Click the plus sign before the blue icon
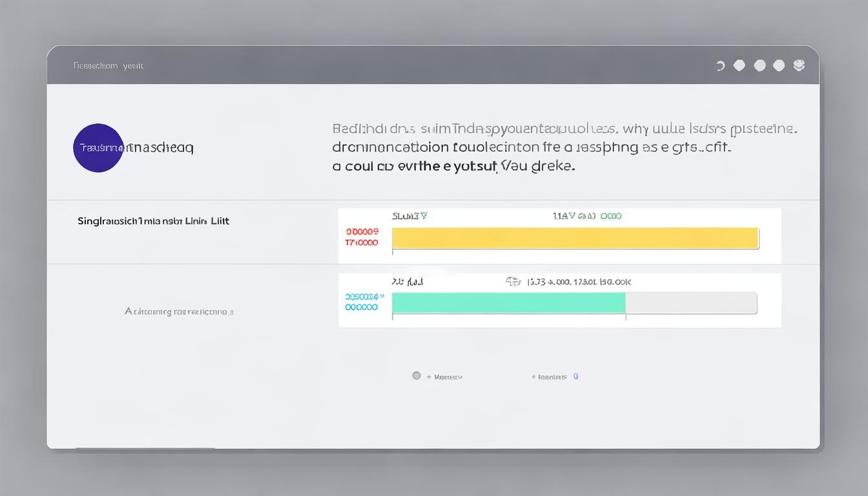This screenshot has width=868, height=496. tap(533, 377)
